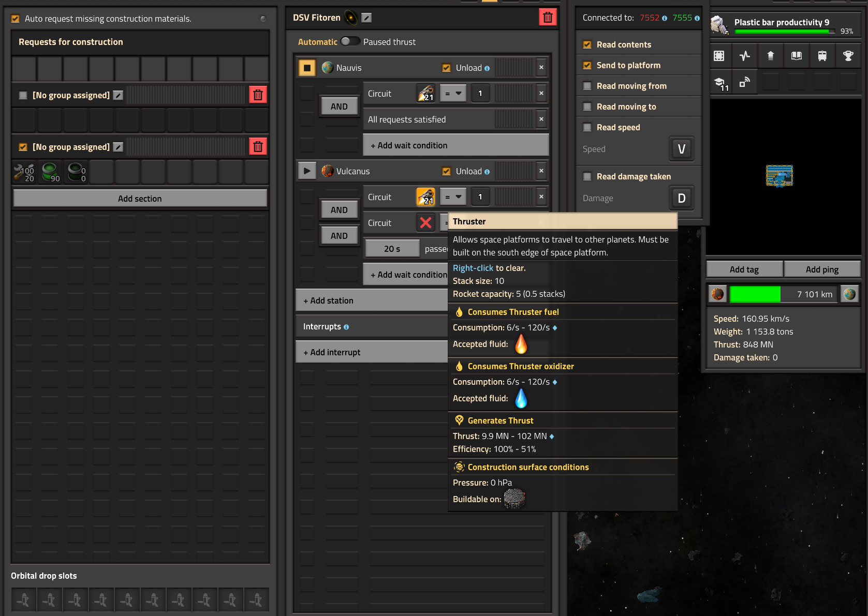
Task: Click the Nauvis planet icon in the schedule
Action: [x=327, y=68]
